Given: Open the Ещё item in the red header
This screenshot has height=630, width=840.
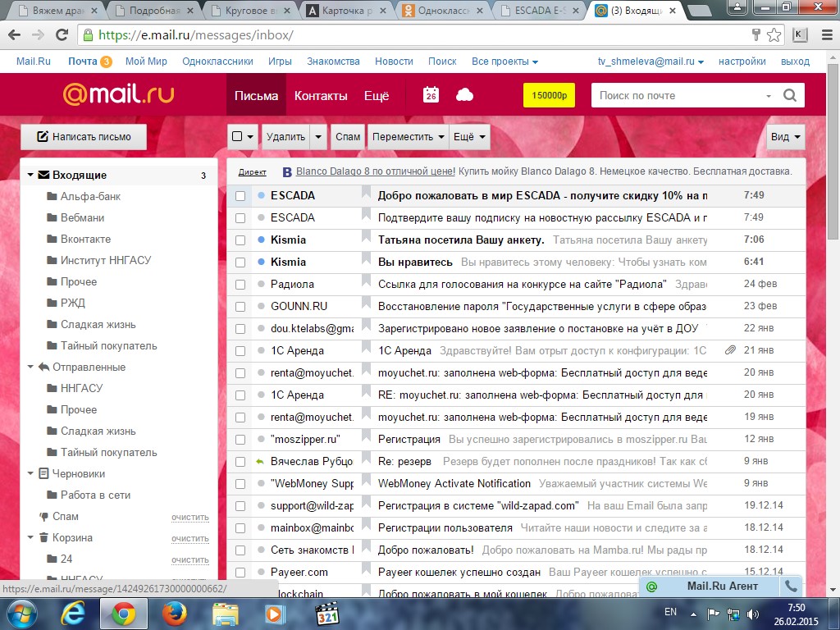Looking at the screenshot, I should coord(377,96).
